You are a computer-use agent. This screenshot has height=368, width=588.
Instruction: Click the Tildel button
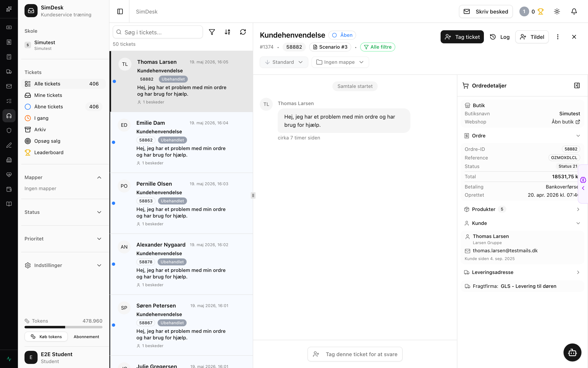532,37
